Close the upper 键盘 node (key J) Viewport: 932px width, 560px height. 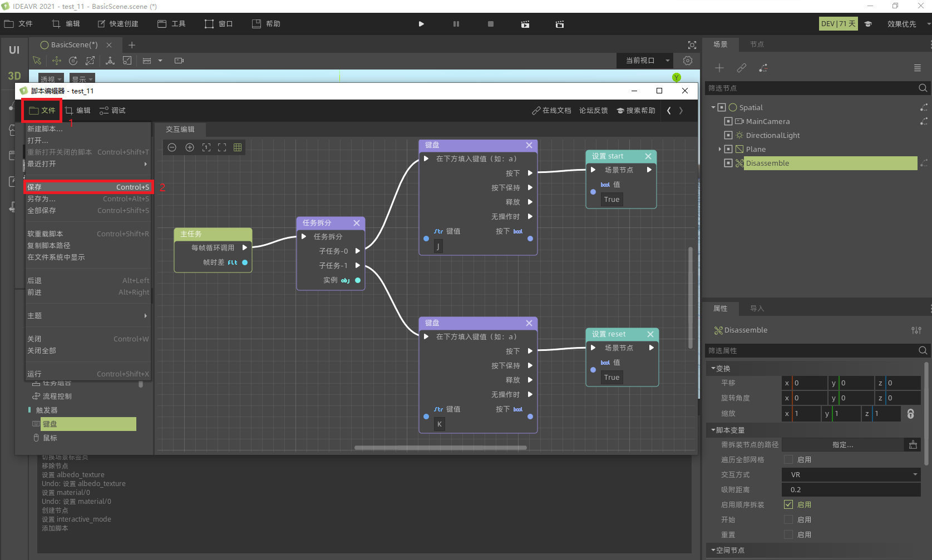coord(529,145)
